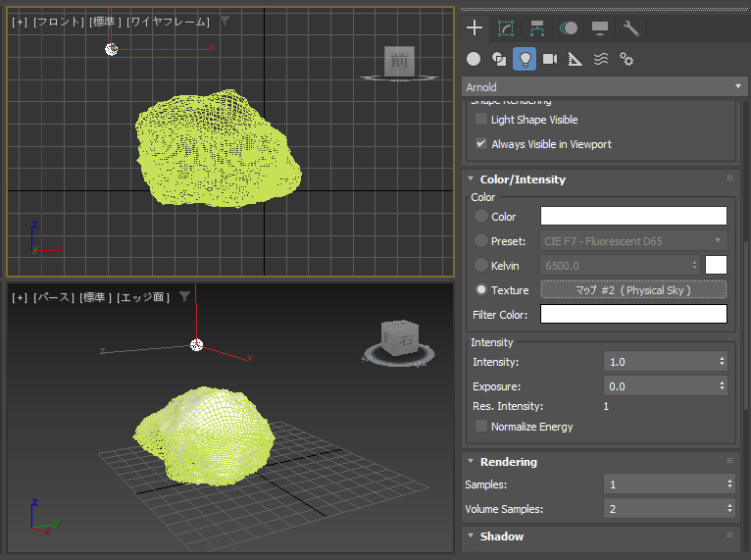Viewport: 751px width, 560px height.
Task: Click the Volume Samples value field
Action: pos(664,509)
